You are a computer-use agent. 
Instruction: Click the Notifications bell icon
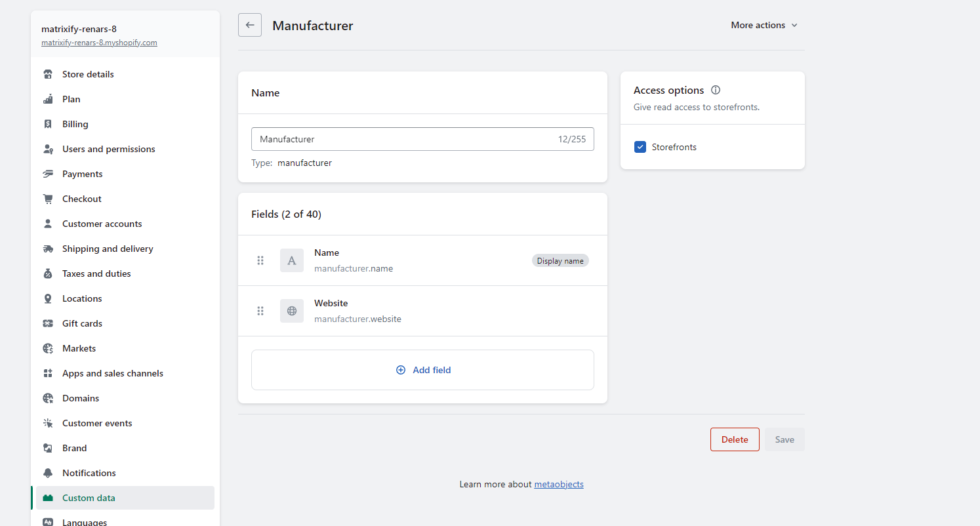click(48, 473)
